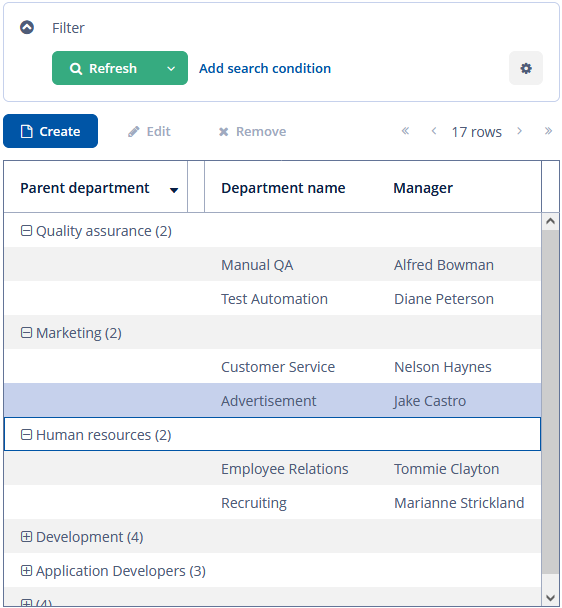This screenshot has height=608, width=562.
Task: Collapse the Quality assurance group
Action: pos(26,231)
